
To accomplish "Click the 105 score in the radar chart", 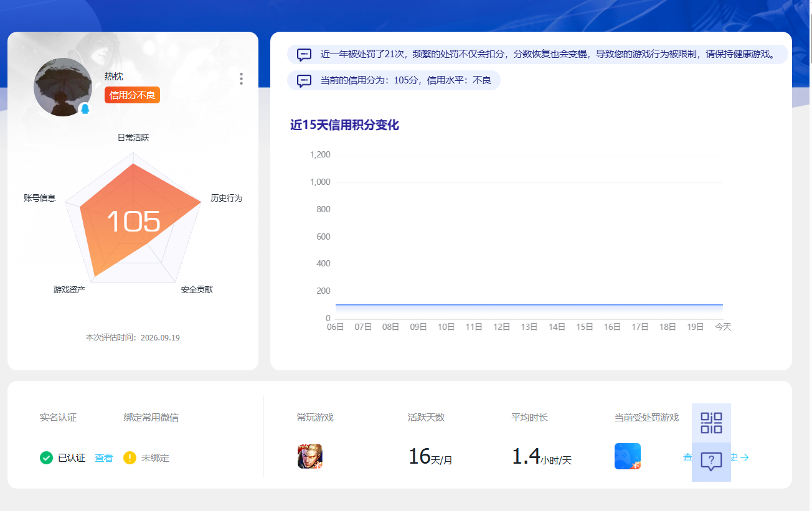I will point(133,222).
